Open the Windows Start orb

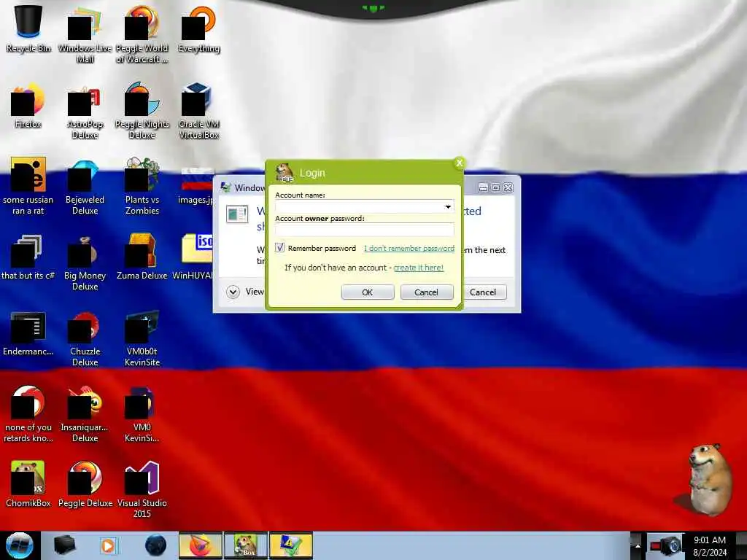point(19,545)
